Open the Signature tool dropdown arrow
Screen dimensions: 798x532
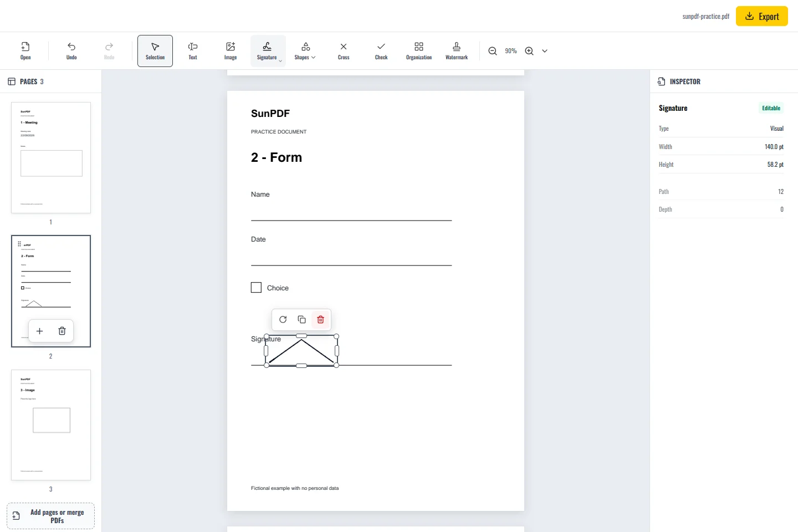[280, 61]
